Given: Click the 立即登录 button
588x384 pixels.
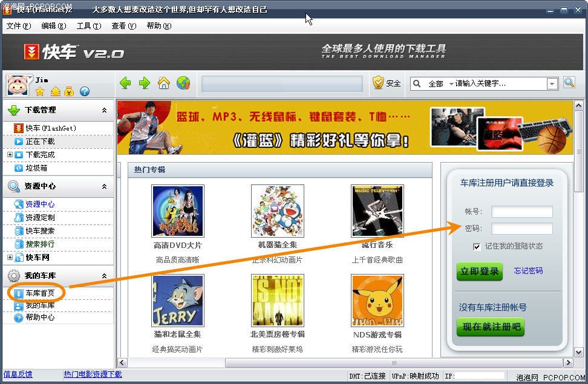Looking at the screenshot, I should [x=480, y=271].
